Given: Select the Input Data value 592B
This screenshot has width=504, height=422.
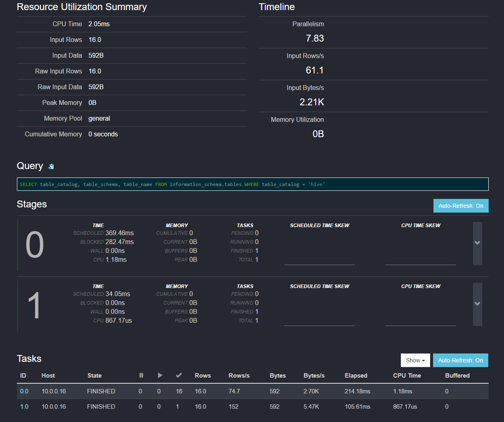Looking at the screenshot, I should (96, 56).
